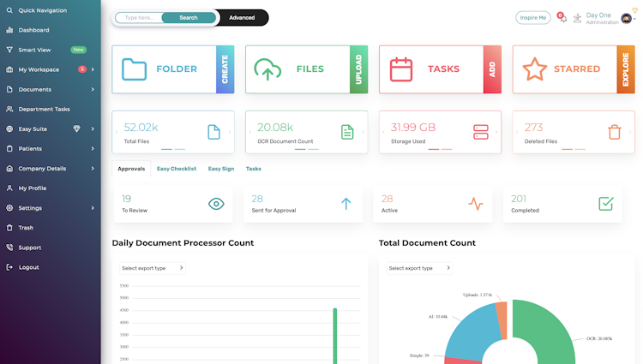Expand the My Workspace submenu chevron

click(x=93, y=69)
